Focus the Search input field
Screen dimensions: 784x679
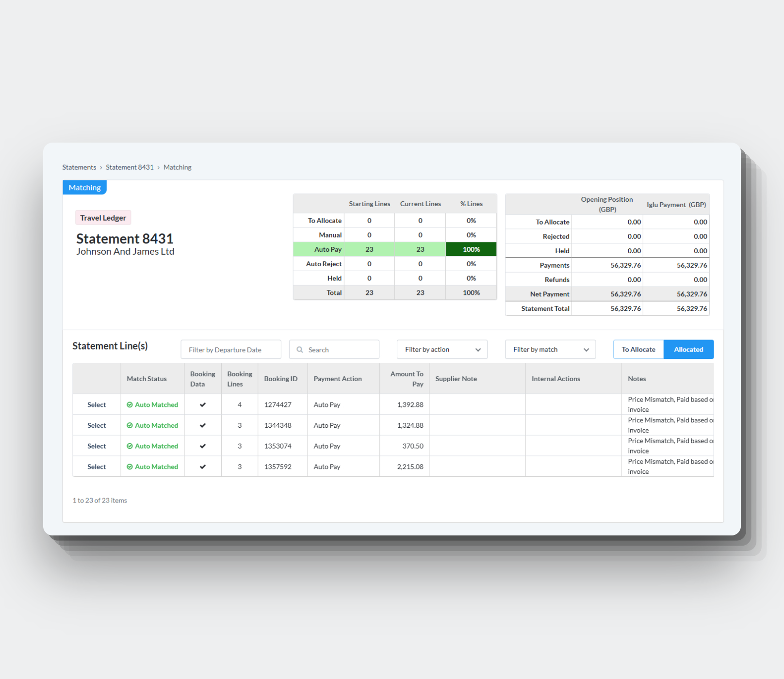pos(334,349)
